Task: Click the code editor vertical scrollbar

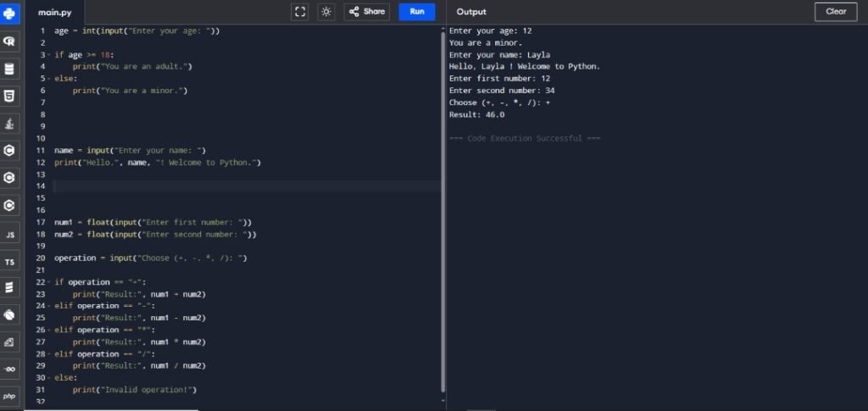Action: coord(442,212)
